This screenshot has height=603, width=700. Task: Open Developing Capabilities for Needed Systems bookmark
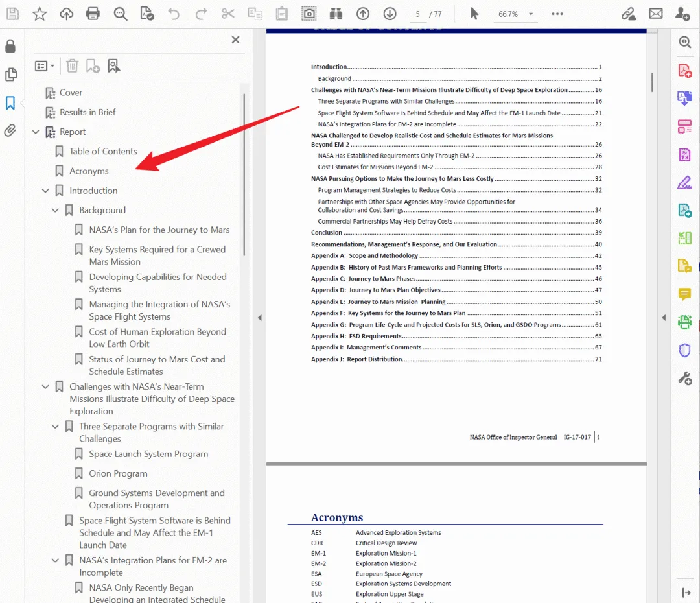[157, 283]
